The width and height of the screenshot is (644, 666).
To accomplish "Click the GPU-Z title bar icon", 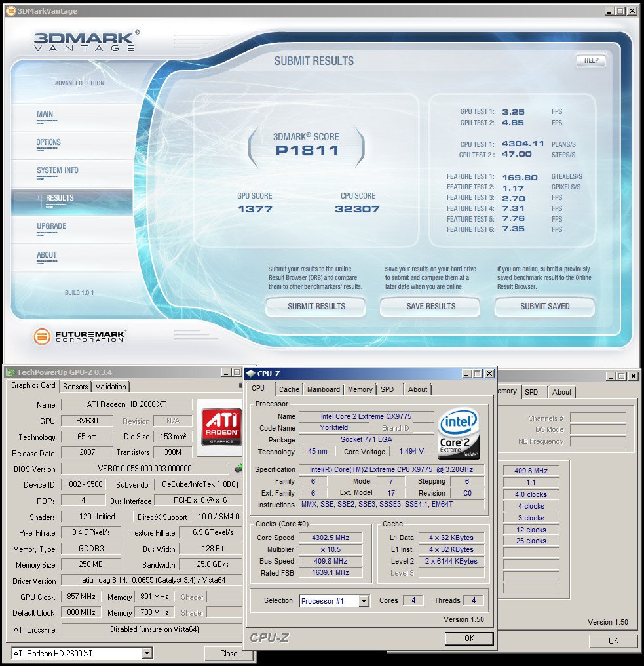I will tap(10, 372).
